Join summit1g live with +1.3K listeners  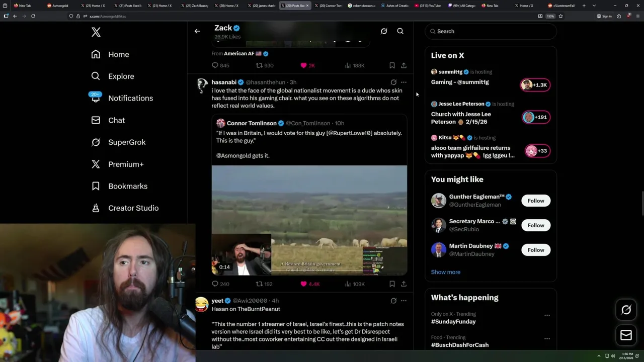tap(535, 85)
